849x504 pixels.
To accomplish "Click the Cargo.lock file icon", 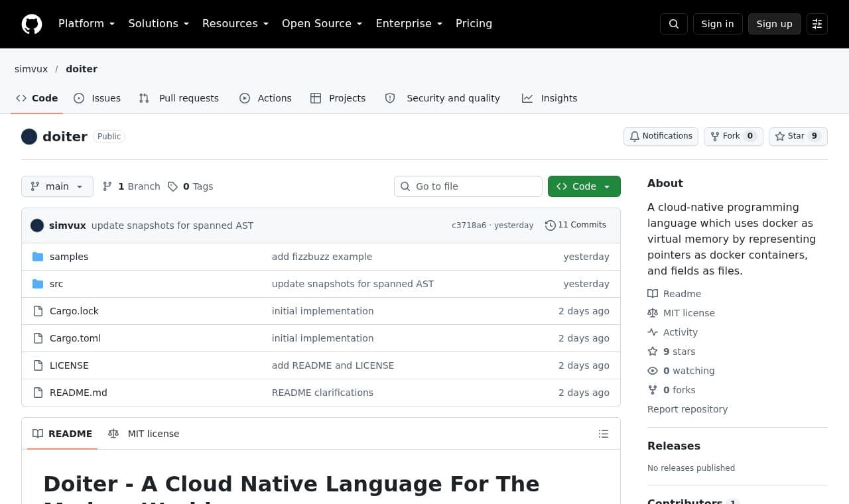I will pos(38,311).
